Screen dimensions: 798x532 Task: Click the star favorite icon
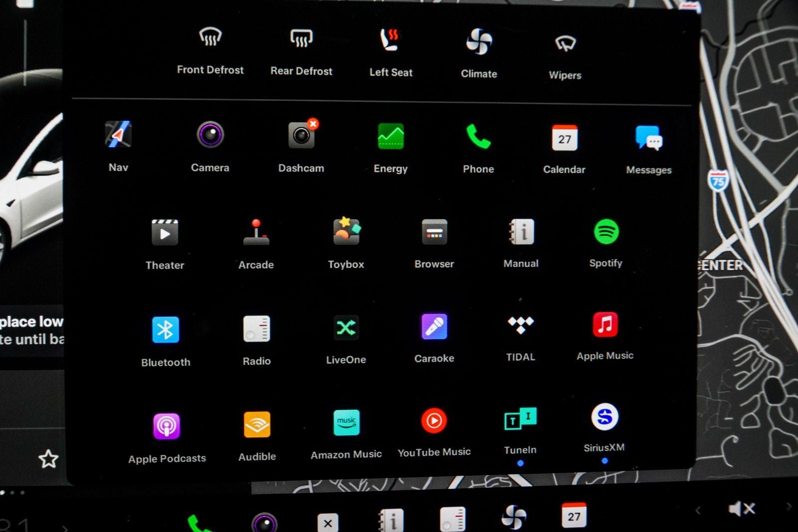pyautogui.click(x=48, y=459)
